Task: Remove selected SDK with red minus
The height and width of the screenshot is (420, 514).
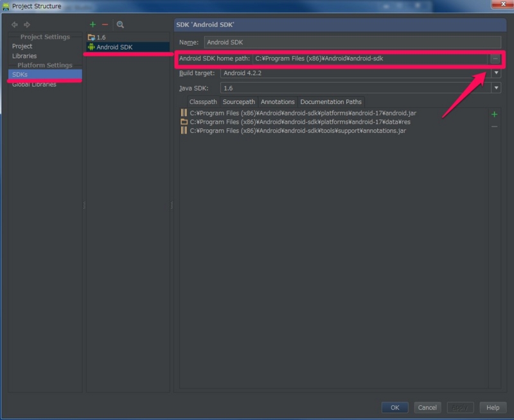Action: coord(105,24)
